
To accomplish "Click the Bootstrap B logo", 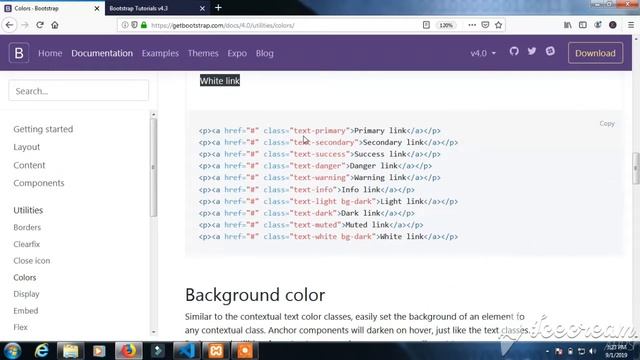I will click(19, 53).
